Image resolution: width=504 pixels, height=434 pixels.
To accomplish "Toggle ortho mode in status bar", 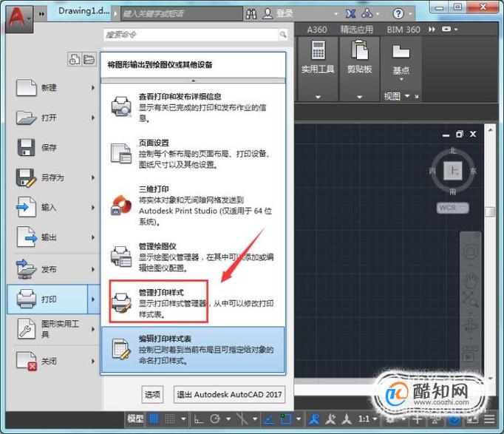I will coord(199,419).
